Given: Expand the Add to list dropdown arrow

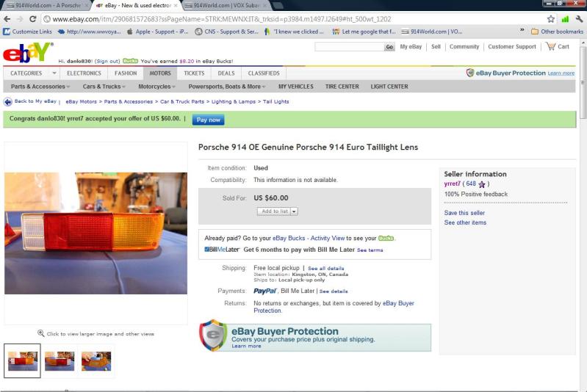Looking at the screenshot, I should tap(294, 211).
